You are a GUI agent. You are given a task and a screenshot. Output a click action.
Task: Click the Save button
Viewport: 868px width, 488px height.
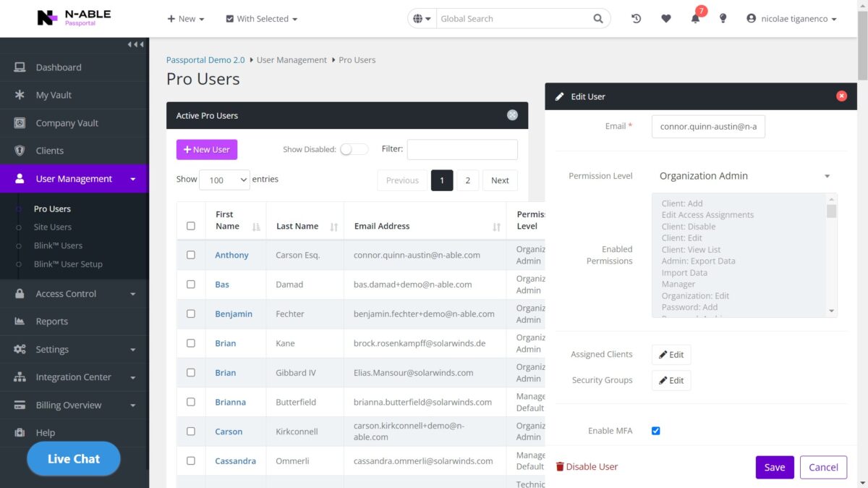775,467
